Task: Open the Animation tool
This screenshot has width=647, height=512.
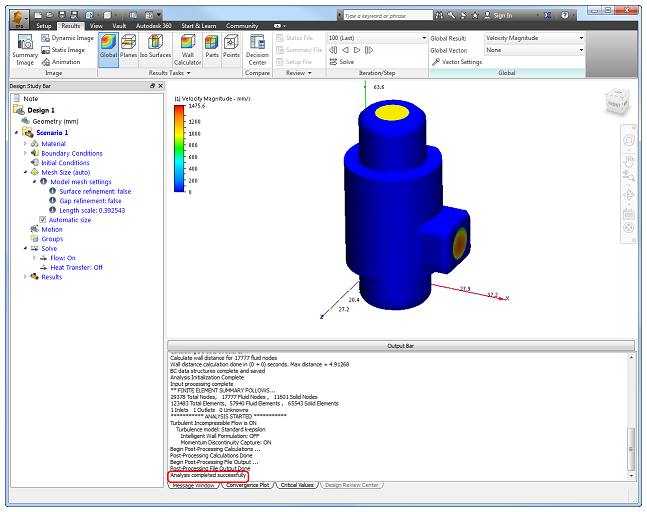Action: tap(61, 62)
